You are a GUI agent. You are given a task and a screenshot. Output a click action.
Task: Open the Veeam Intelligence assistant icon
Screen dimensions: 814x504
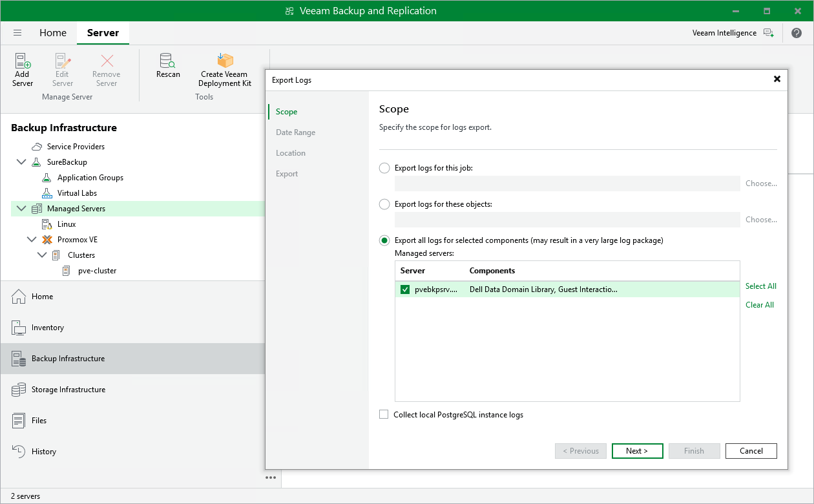click(x=768, y=33)
